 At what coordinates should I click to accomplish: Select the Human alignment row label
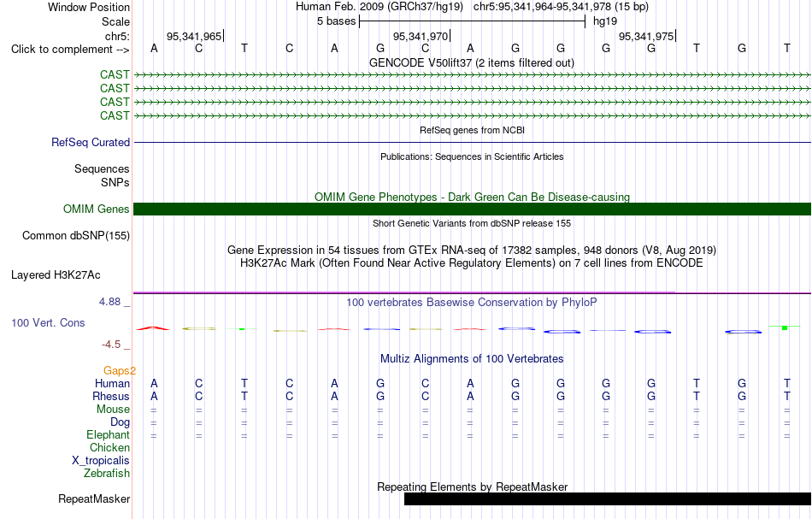point(112,384)
